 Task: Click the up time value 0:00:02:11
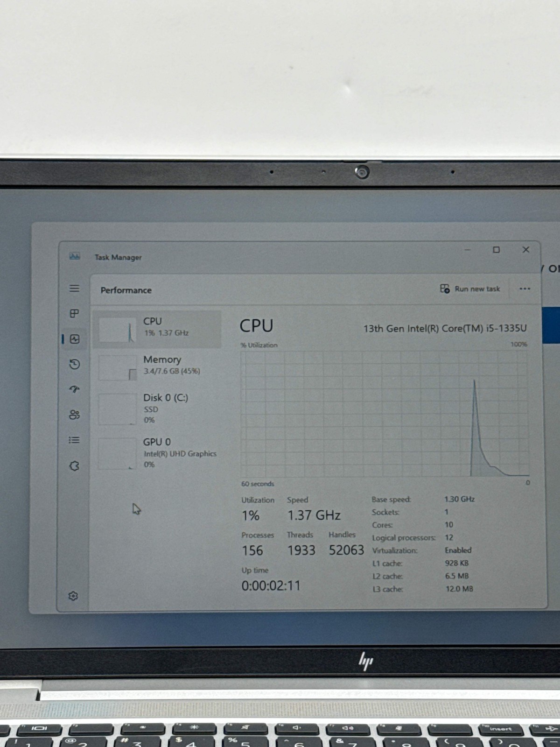271,585
